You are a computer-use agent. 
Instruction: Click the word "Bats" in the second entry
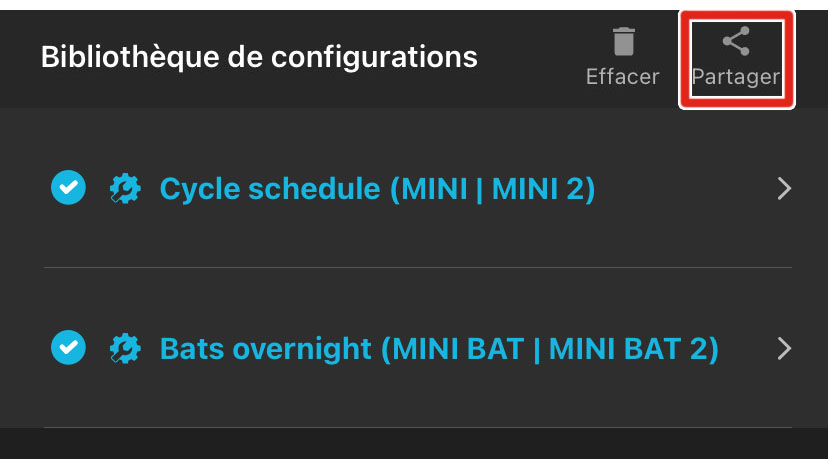pyautogui.click(x=192, y=349)
